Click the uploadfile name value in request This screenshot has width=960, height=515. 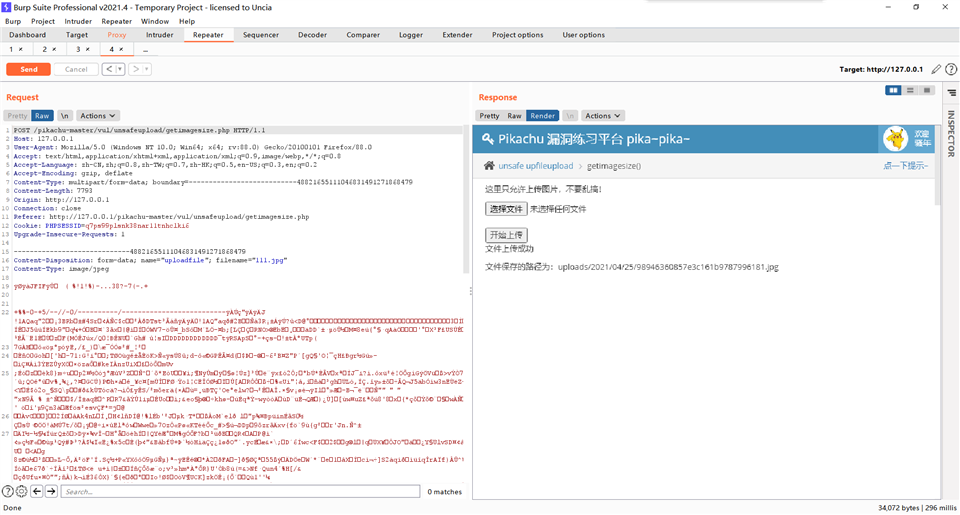click(x=184, y=260)
